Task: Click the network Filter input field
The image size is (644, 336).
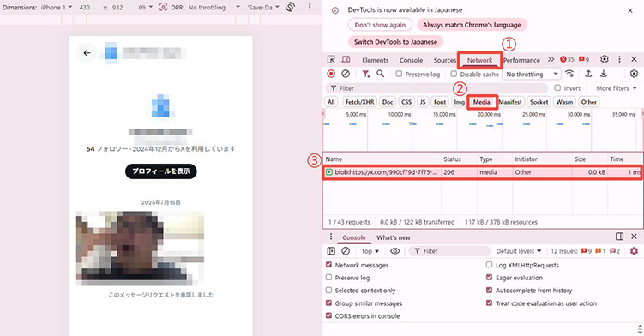Action: (437, 88)
